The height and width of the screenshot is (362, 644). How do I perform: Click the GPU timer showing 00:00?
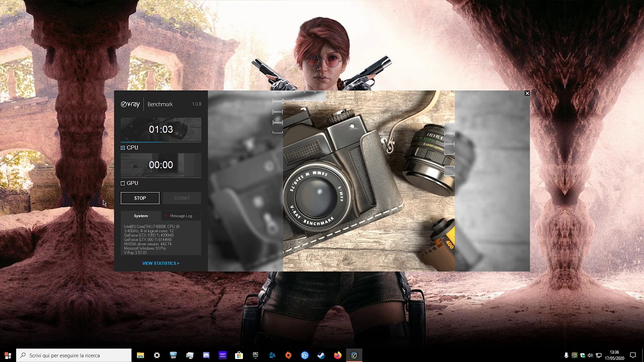point(161,165)
